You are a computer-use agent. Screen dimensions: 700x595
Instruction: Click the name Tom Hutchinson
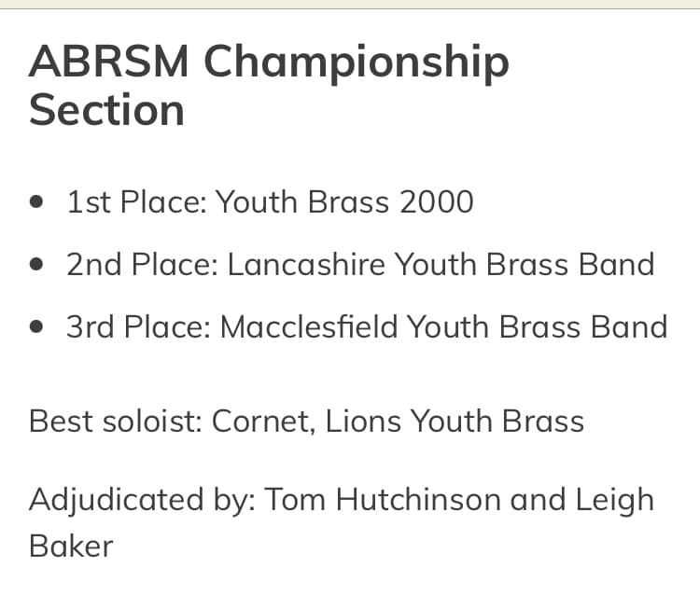click(383, 500)
